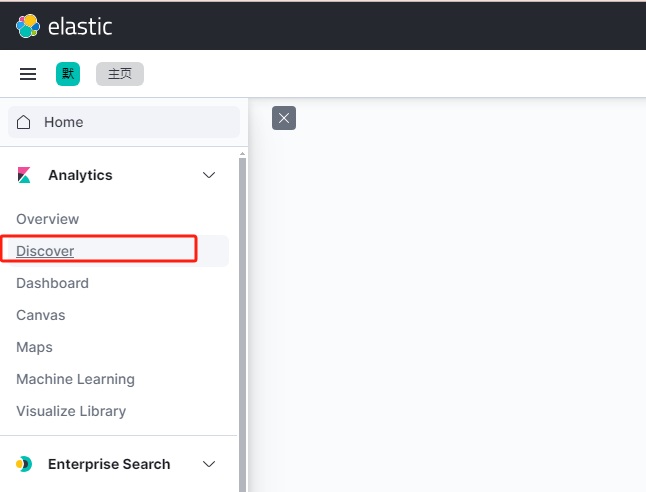646x492 pixels.
Task: Collapse the Enterprise Search chevron
Action: (x=209, y=464)
